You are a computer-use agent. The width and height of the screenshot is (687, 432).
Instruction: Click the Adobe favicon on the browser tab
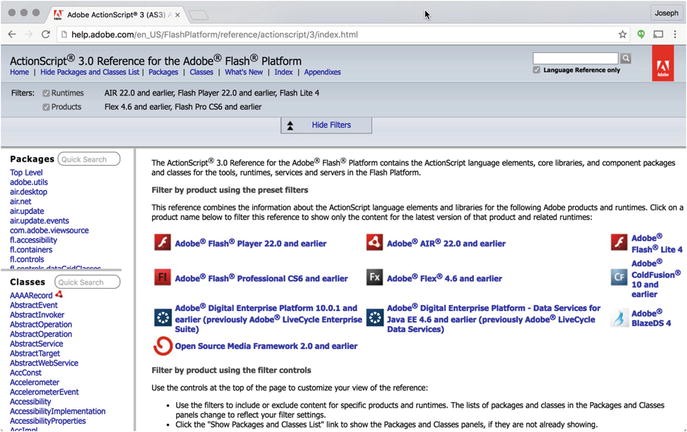coord(58,15)
